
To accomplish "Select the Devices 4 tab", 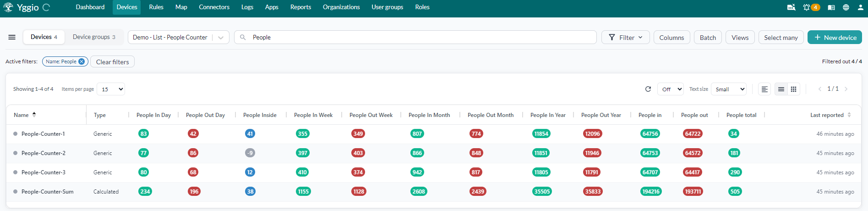I will 44,37.
